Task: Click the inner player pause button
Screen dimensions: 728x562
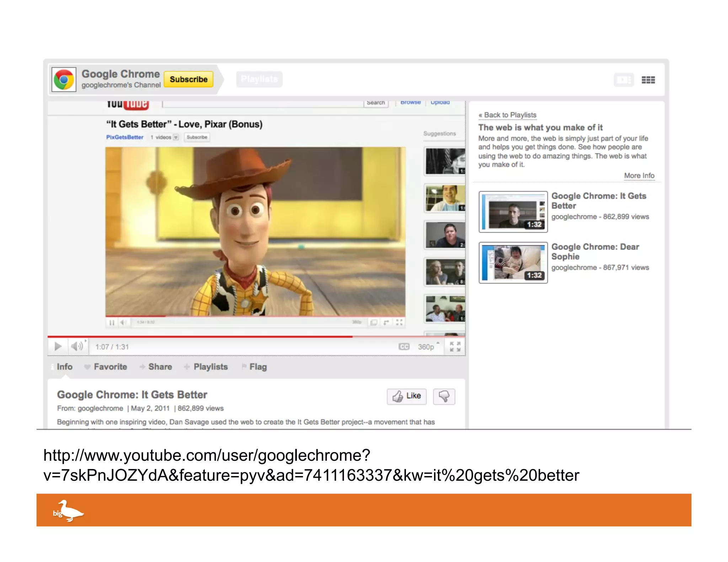Action: click(112, 323)
